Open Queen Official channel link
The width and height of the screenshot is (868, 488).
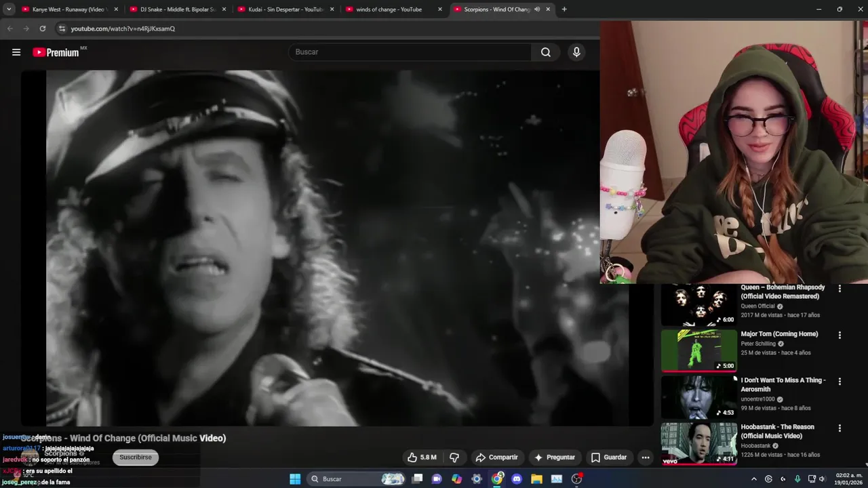pyautogui.click(x=757, y=306)
